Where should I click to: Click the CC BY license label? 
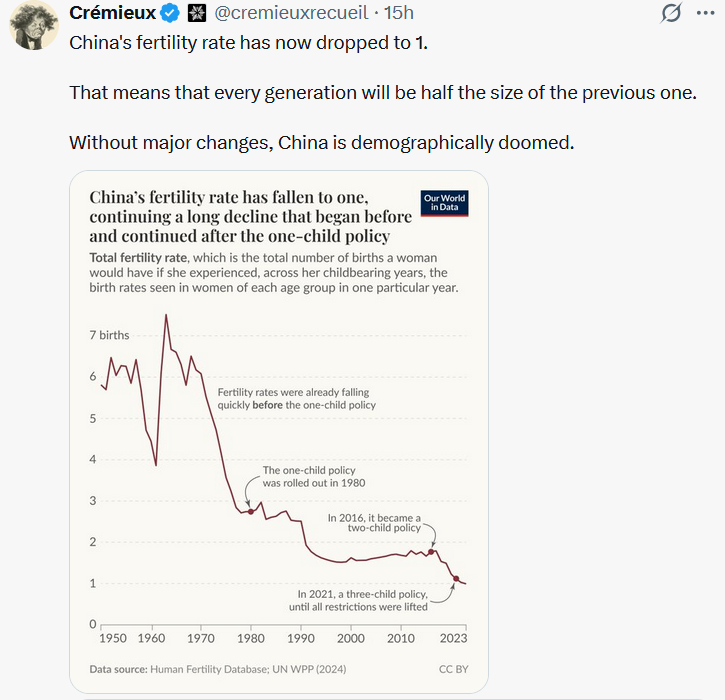[x=452, y=668]
